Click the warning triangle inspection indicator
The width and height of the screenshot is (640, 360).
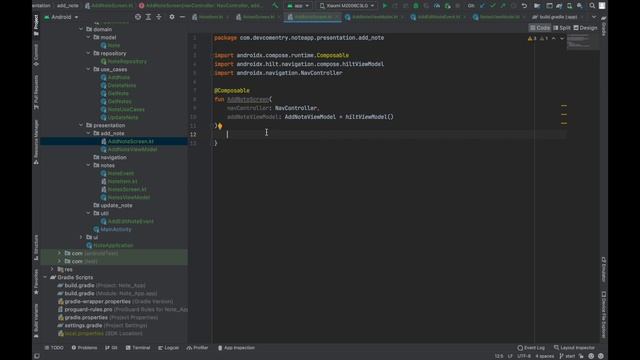[x=532, y=38]
